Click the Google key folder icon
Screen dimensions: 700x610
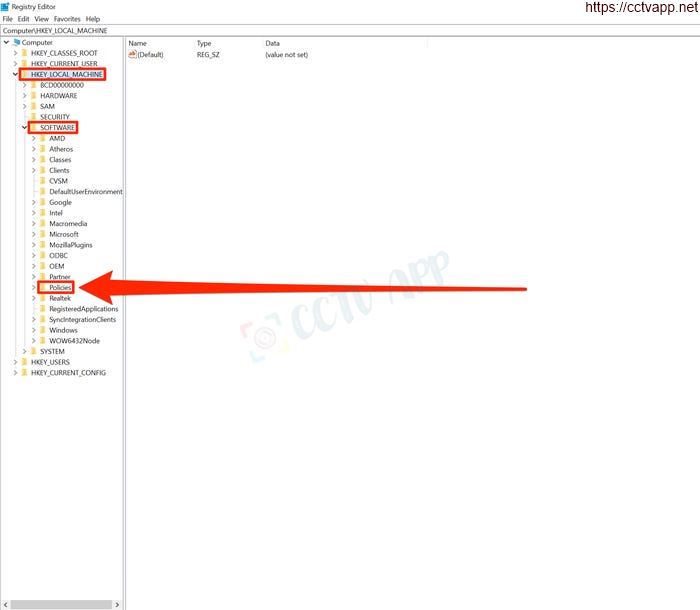(43, 202)
